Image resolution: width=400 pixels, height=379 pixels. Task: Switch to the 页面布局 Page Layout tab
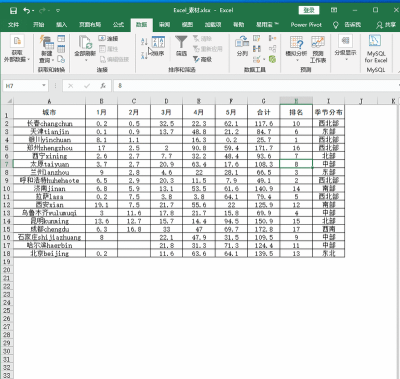[x=90, y=25]
